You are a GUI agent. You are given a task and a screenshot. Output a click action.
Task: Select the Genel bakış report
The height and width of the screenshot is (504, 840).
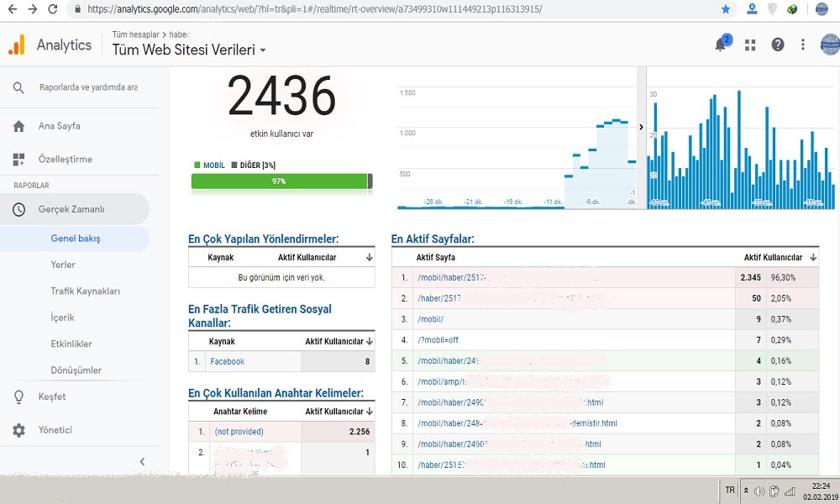tap(76, 239)
